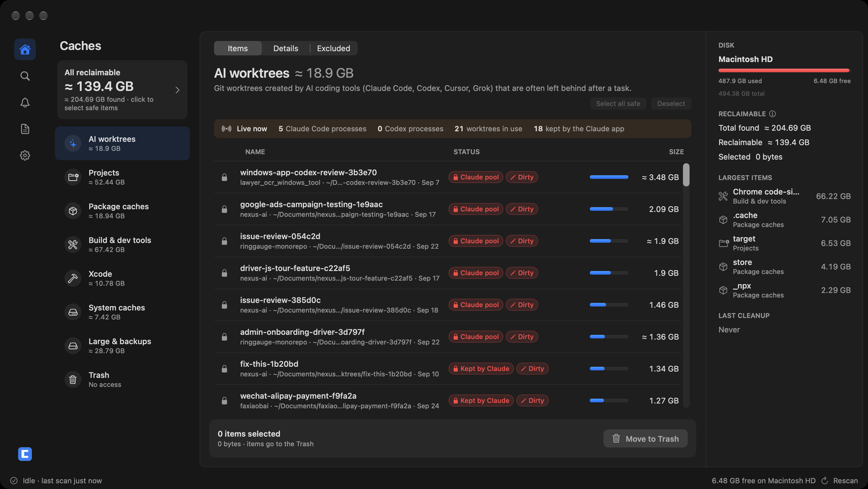Click Select all safe button
This screenshot has width=868, height=489.
pos(618,104)
